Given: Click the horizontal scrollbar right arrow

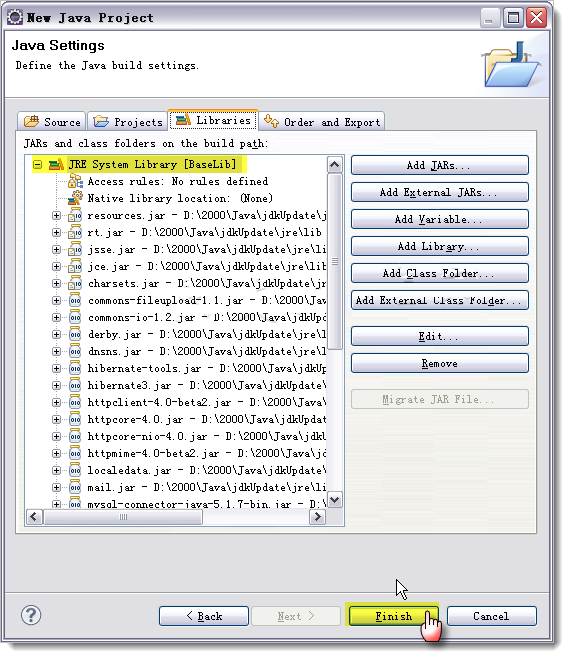Looking at the screenshot, I should click(318, 517).
